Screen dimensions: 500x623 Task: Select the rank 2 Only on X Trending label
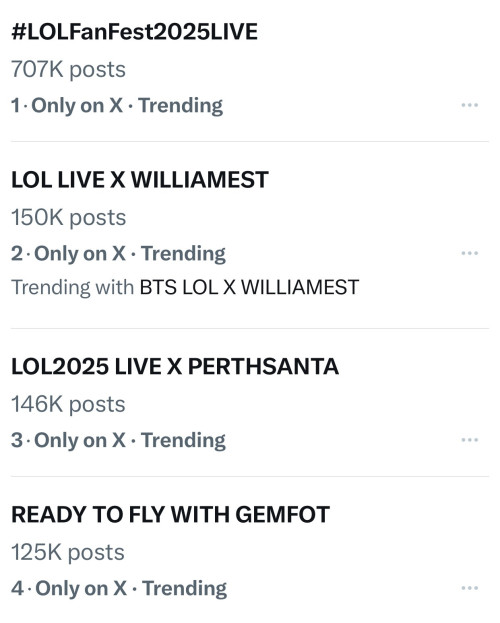pos(118,254)
